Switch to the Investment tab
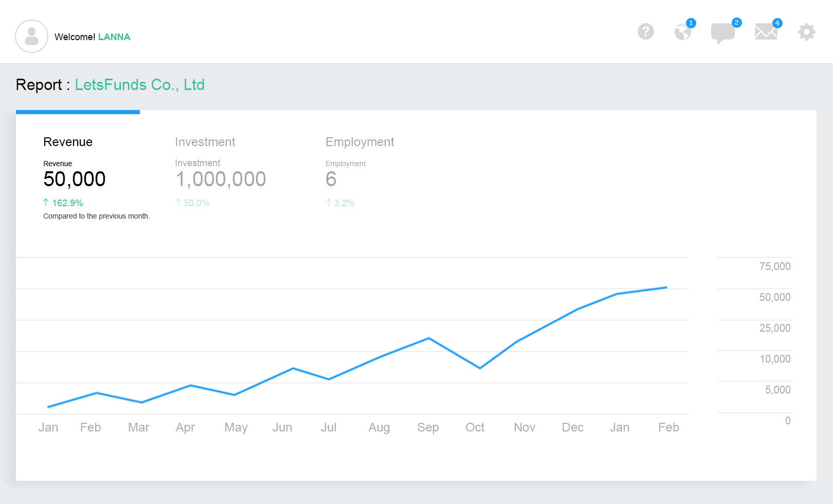The image size is (833, 504). [x=205, y=142]
